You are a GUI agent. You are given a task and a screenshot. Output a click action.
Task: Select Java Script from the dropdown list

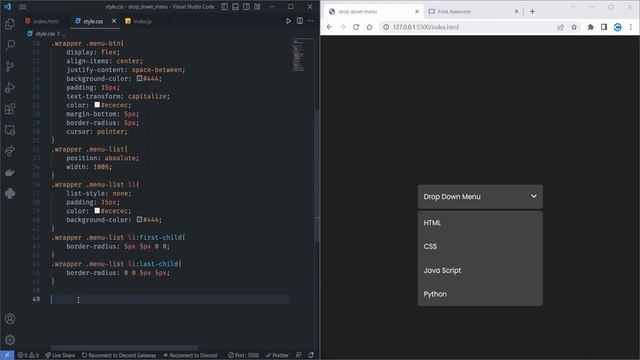pos(480,270)
